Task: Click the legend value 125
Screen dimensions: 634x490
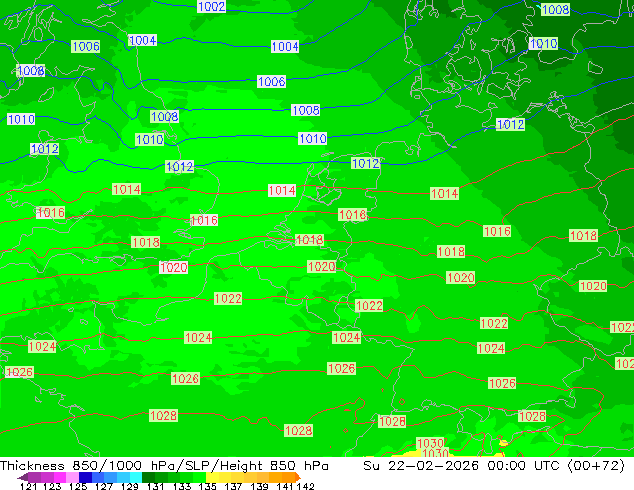Action: click(x=78, y=486)
